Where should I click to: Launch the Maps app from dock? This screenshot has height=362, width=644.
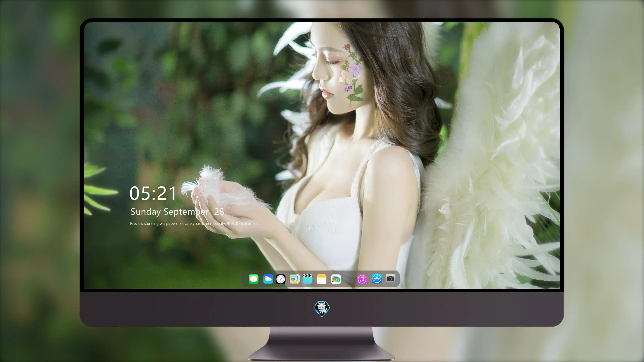(294, 279)
